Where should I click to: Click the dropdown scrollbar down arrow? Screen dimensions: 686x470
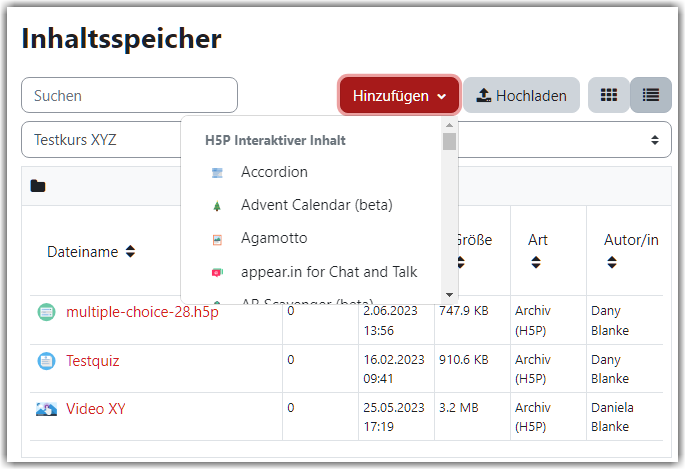click(449, 295)
